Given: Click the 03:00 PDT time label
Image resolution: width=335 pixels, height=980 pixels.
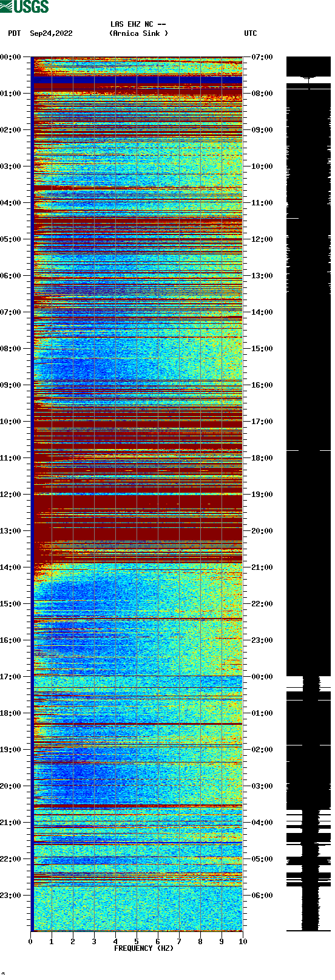Looking at the screenshot, I should click(10, 166).
